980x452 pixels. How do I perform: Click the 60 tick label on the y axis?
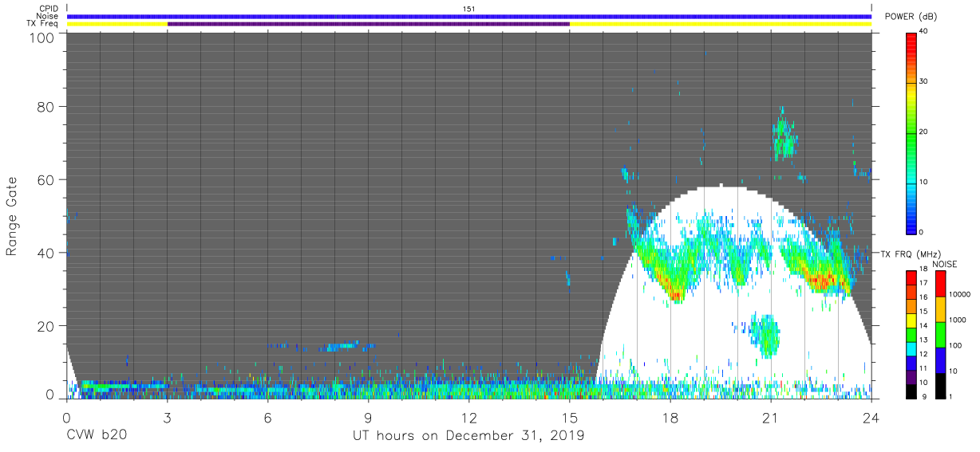click(47, 179)
